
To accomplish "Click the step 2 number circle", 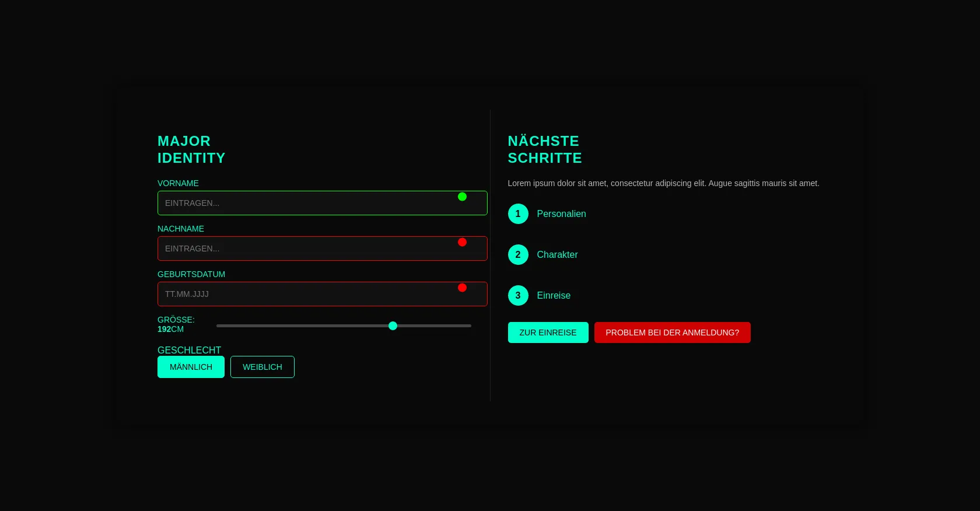I will 518,255.
